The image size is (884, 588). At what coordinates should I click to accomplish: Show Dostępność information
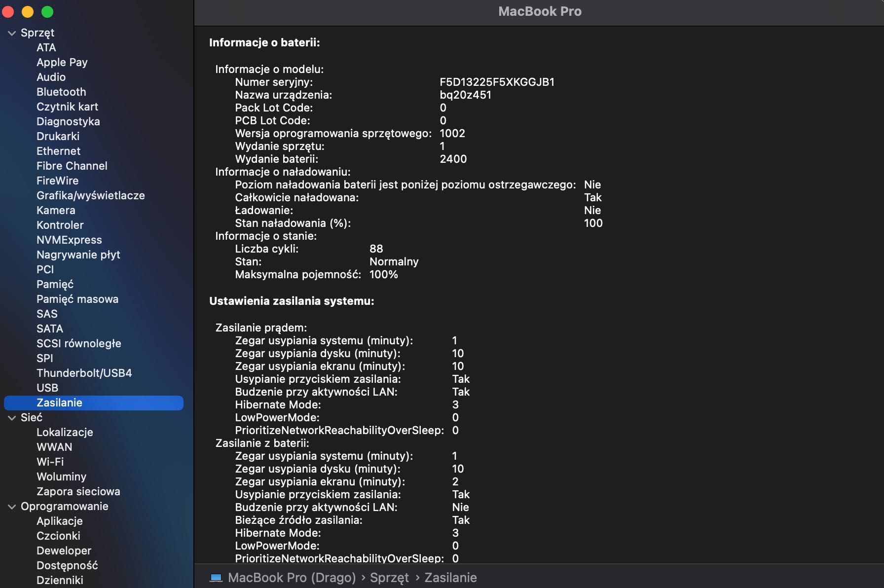tap(67, 565)
